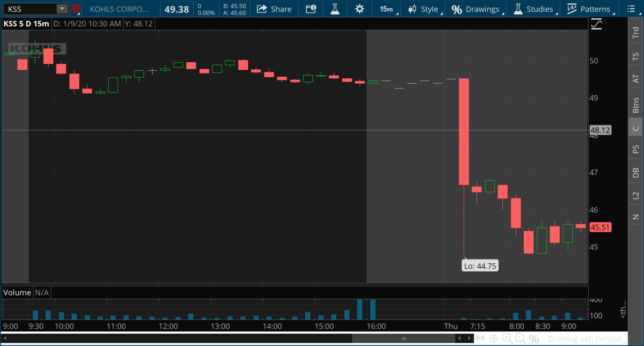Click the 16:00 time axis label
Screen dimensions: 644x346
376,326
